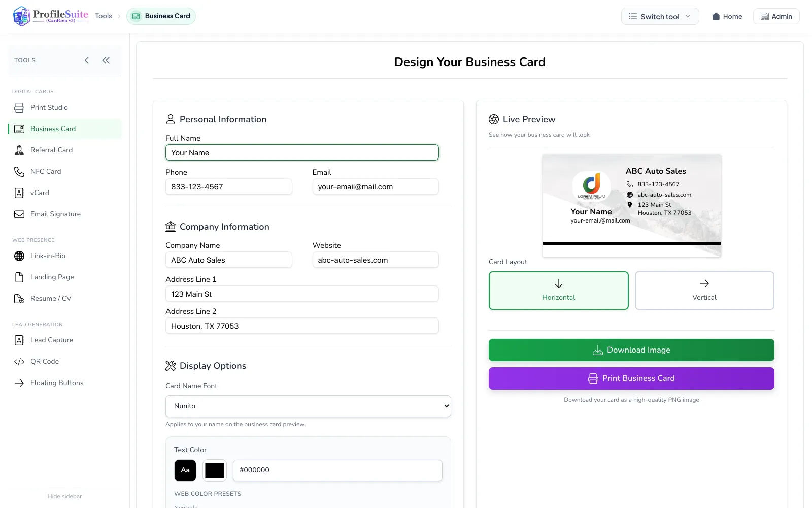Click the Download Image button

631,350
